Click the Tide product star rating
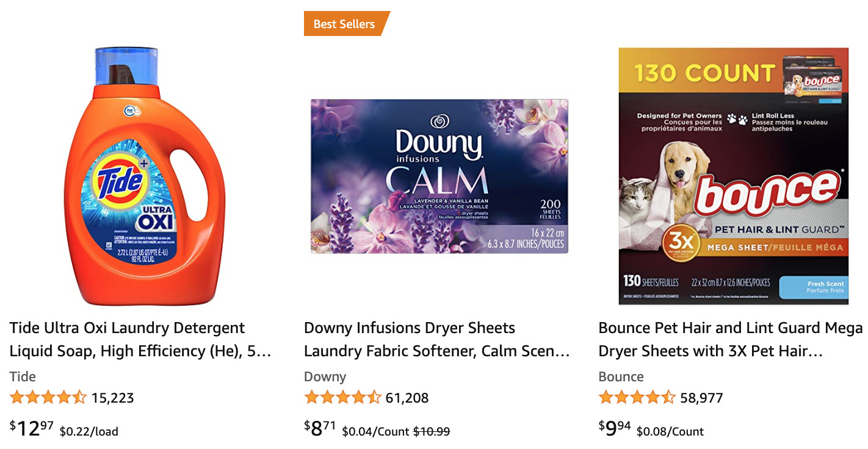This screenshot has height=449, width=868. click(48, 398)
